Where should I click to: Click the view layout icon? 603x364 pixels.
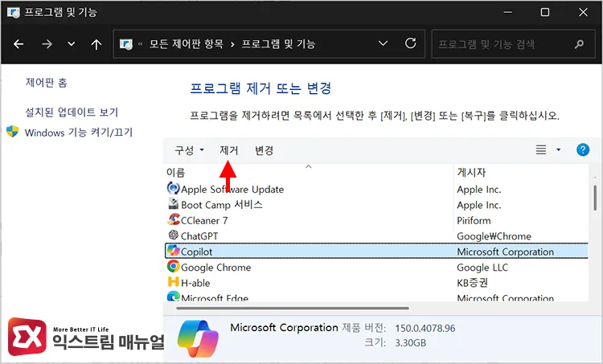click(541, 149)
